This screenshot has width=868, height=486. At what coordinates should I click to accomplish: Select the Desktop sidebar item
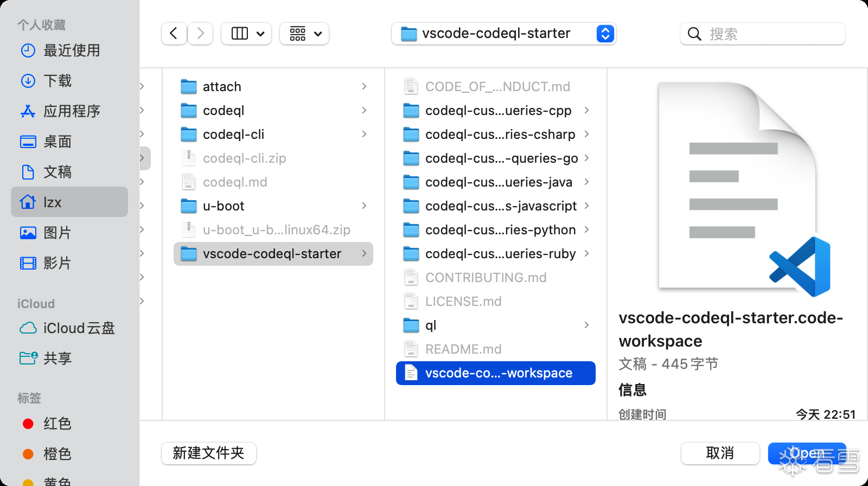pyautogui.click(x=57, y=142)
